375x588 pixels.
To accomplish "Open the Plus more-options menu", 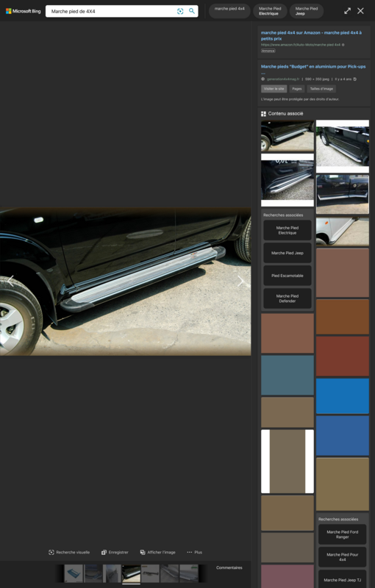I will click(x=195, y=552).
